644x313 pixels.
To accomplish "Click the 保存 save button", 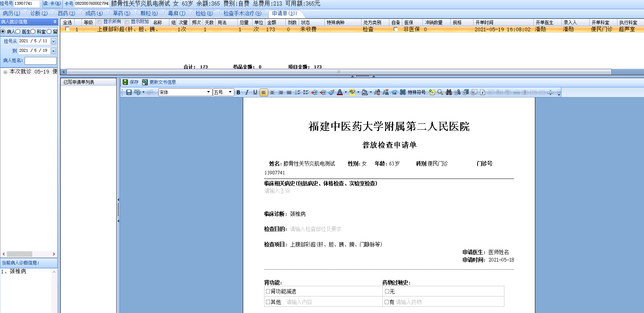I will coord(130,82).
